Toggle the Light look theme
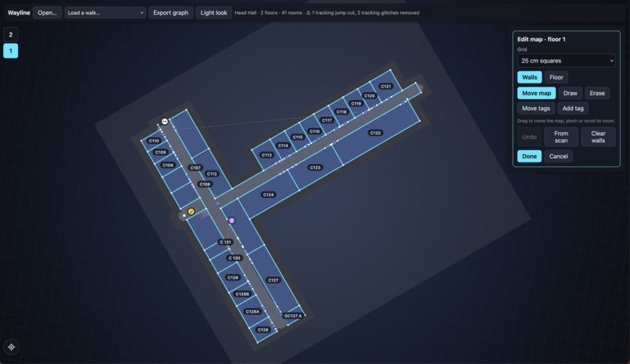The width and height of the screenshot is (630, 364). (213, 12)
